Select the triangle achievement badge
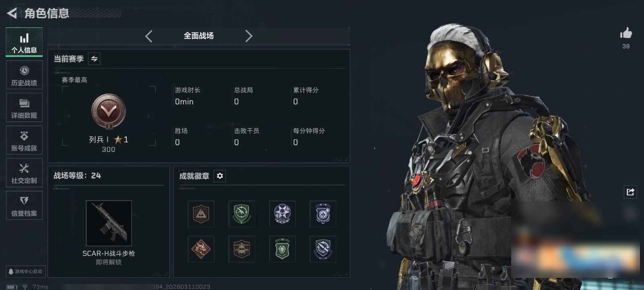 coord(201,214)
